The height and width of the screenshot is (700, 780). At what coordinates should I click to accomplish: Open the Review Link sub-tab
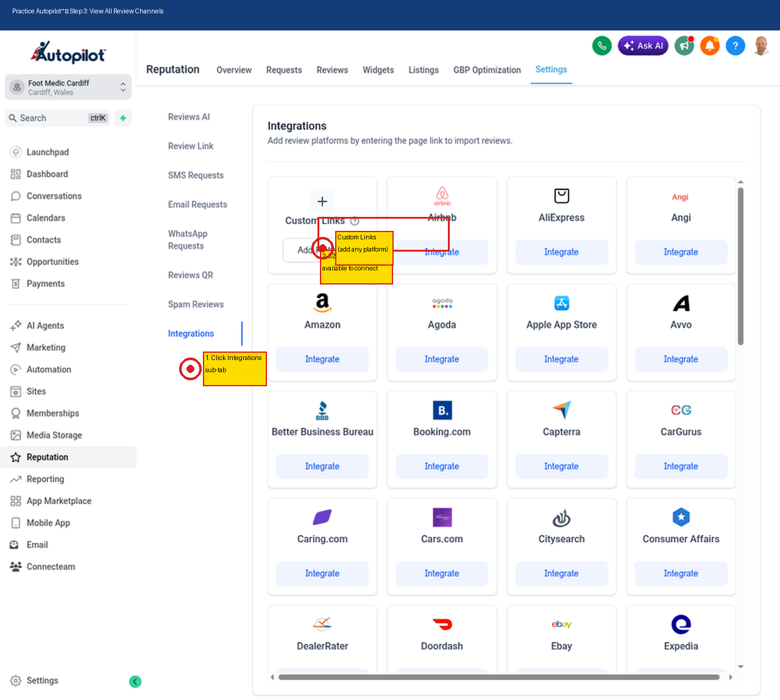[191, 146]
